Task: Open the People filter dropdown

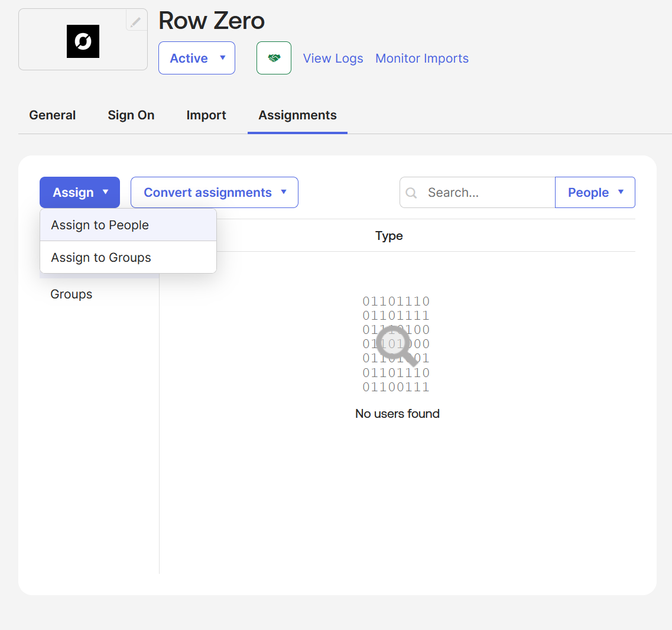Action: (x=595, y=193)
